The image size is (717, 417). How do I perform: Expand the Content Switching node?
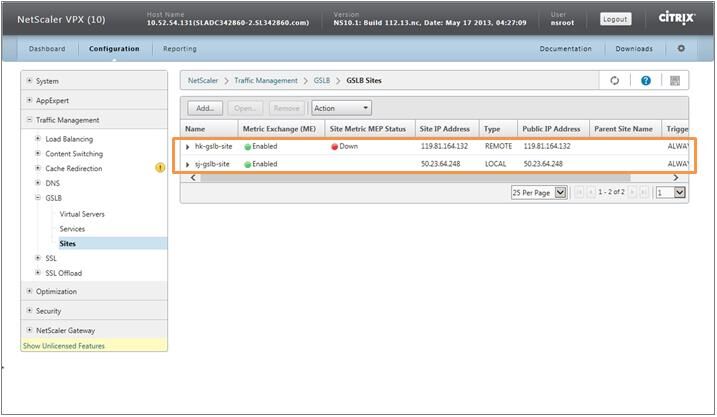(x=38, y=153)
